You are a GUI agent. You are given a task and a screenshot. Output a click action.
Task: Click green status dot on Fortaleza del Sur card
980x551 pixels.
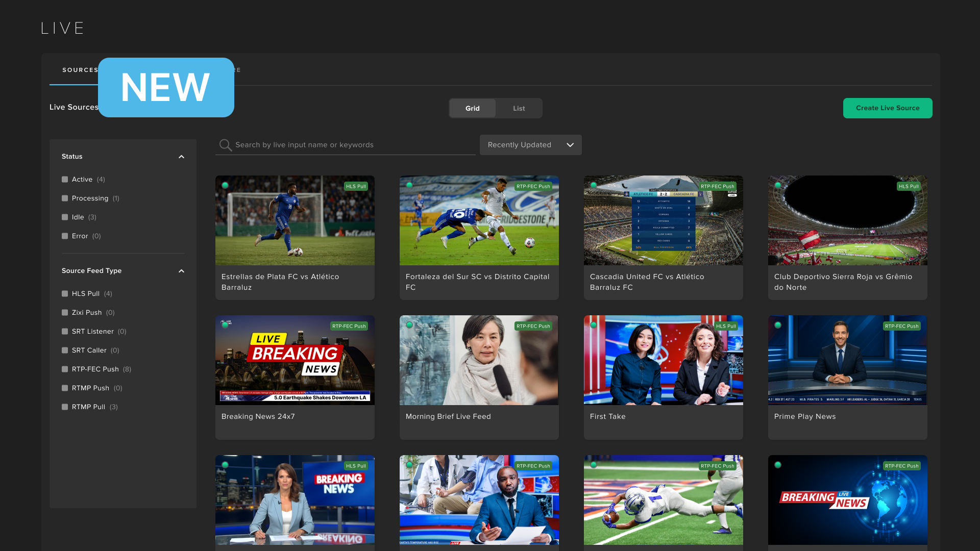point(409,185)
